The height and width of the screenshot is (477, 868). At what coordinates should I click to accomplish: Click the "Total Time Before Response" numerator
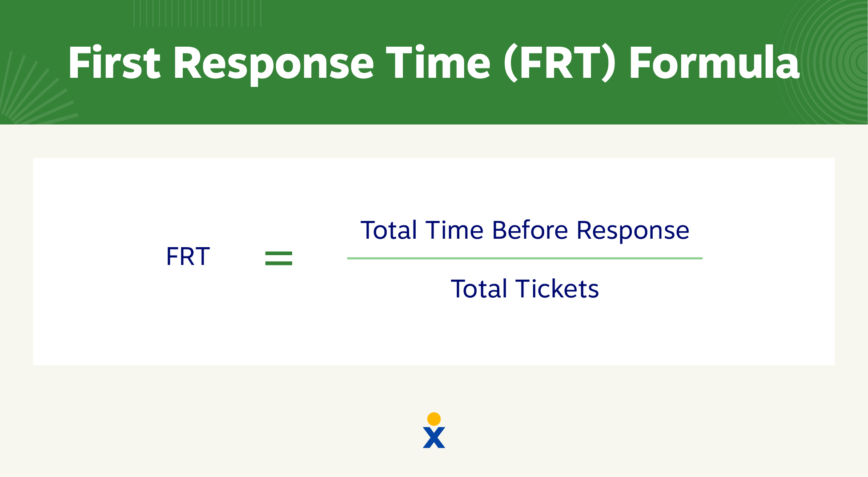[525, 230]
